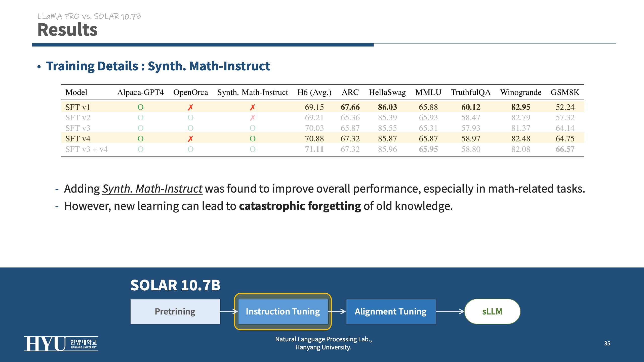The image size is (644, 362).
Task: Click the bold 71.11 average score
Action: point(314,149)
